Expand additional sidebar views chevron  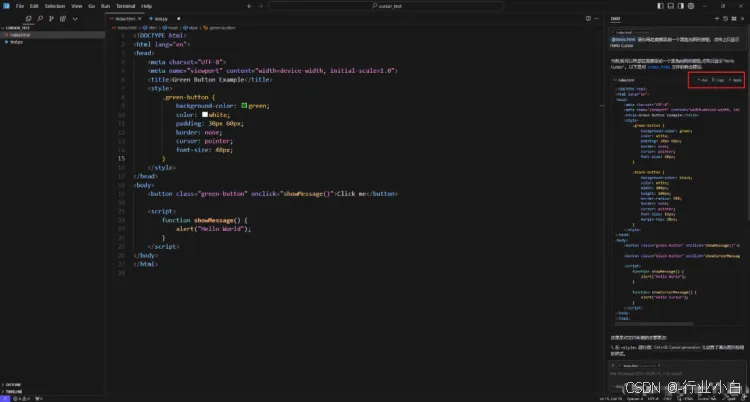coord(75,19)
